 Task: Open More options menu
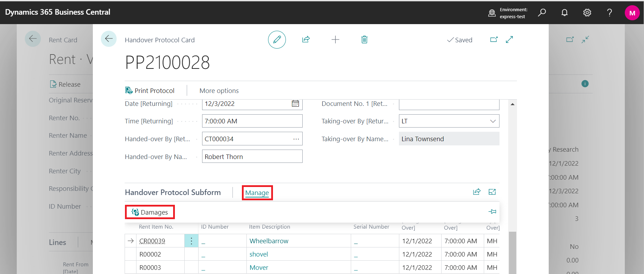219,91
